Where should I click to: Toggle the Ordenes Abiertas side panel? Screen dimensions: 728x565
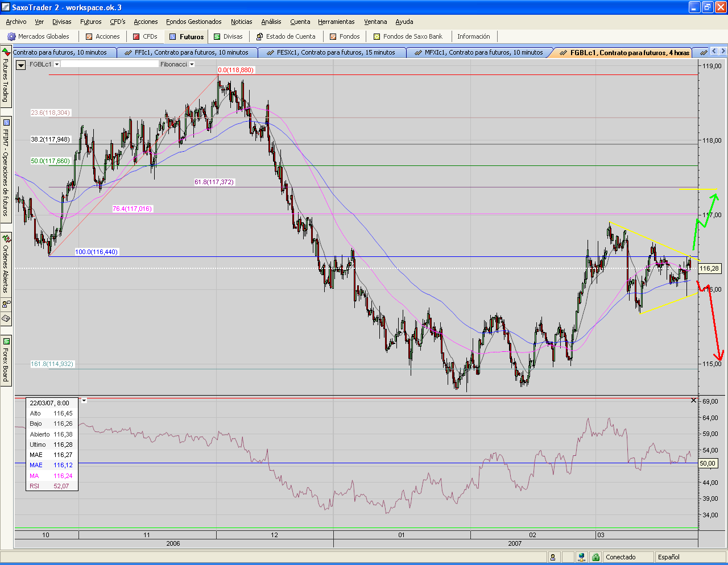pos(6,264)
